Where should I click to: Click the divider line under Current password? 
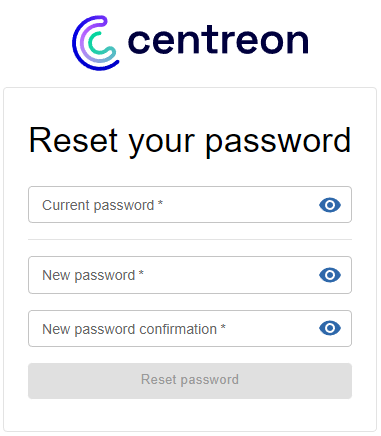coord(190,239)
